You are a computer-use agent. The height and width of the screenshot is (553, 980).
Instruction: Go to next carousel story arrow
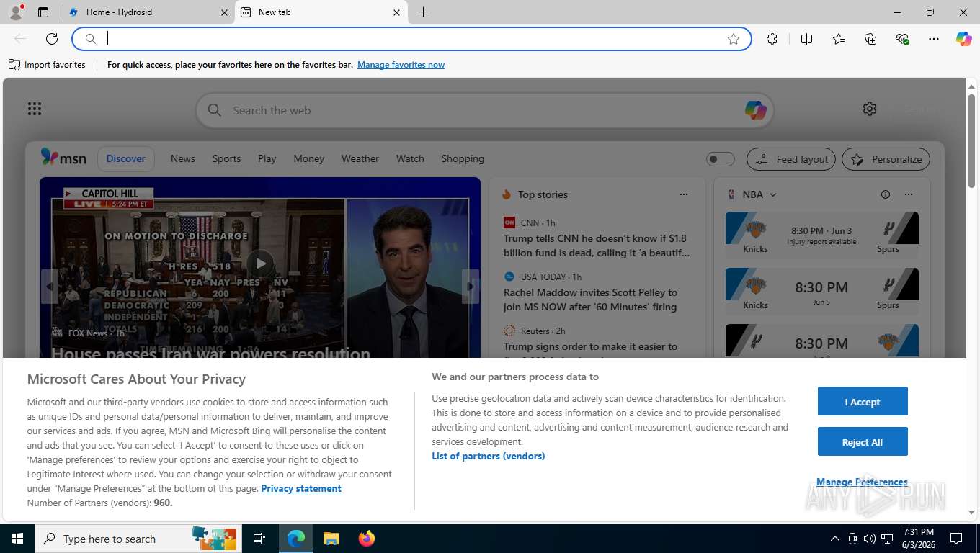(471, 287)
